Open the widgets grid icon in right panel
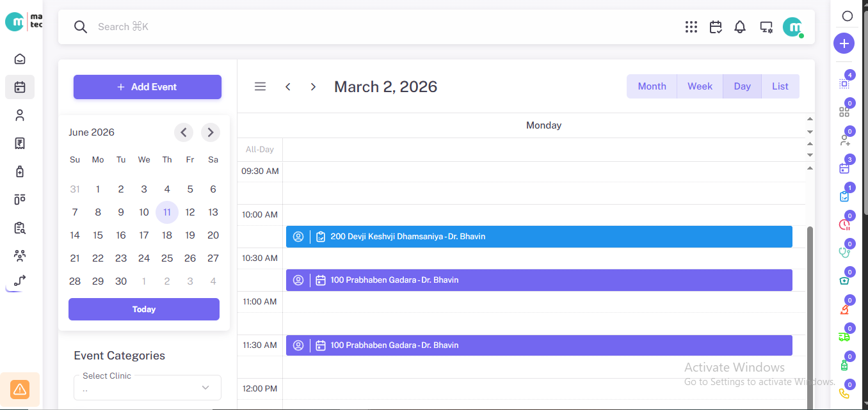 844,112
